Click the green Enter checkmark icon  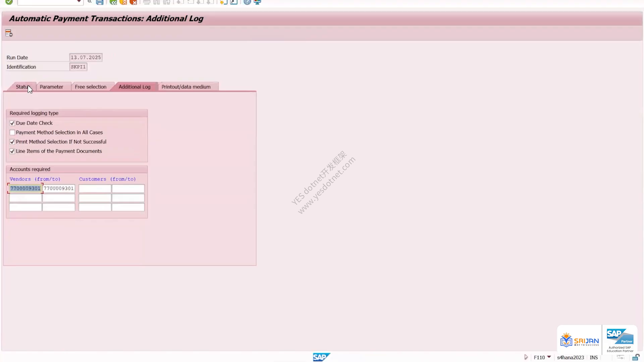[9, 2]
